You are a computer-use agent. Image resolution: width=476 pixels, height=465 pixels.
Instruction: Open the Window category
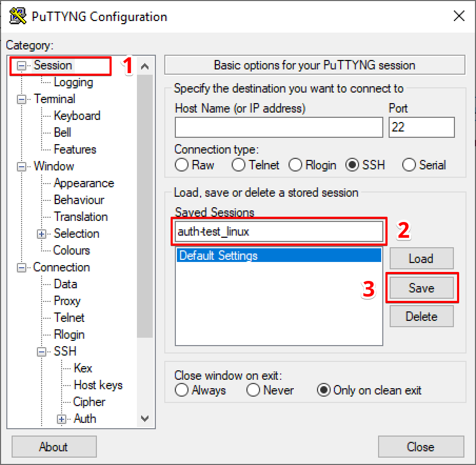pyautogui.click(x=54, y=167)
